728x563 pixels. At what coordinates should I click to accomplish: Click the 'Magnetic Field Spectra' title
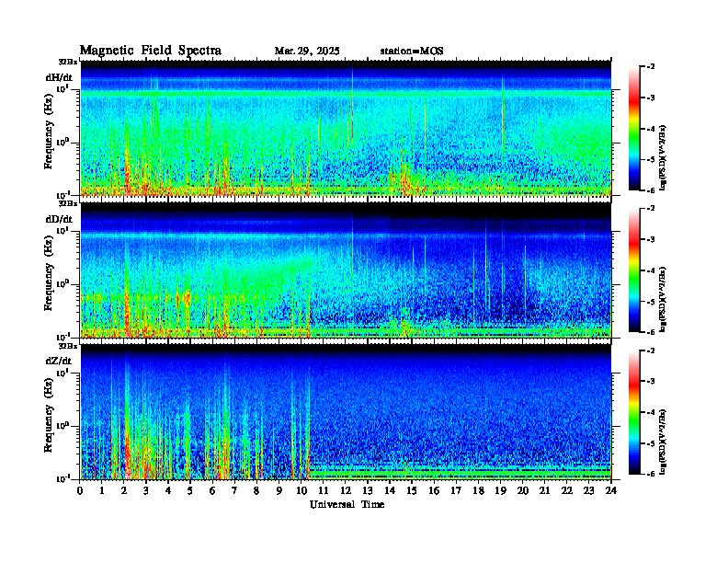151,51
